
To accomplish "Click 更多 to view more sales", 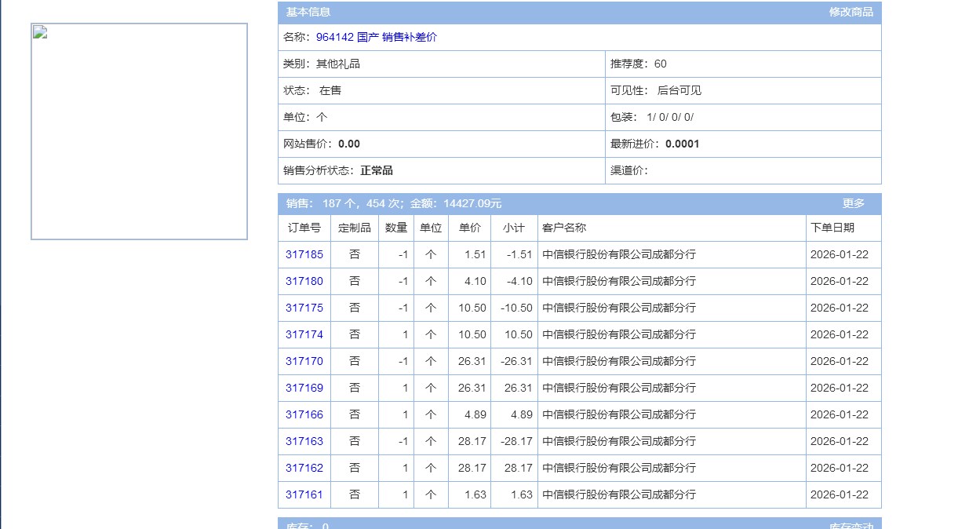I will coord(853,204).
